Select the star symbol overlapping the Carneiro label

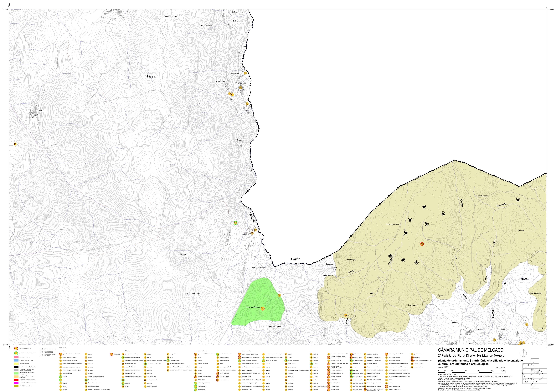coord(390,256)
